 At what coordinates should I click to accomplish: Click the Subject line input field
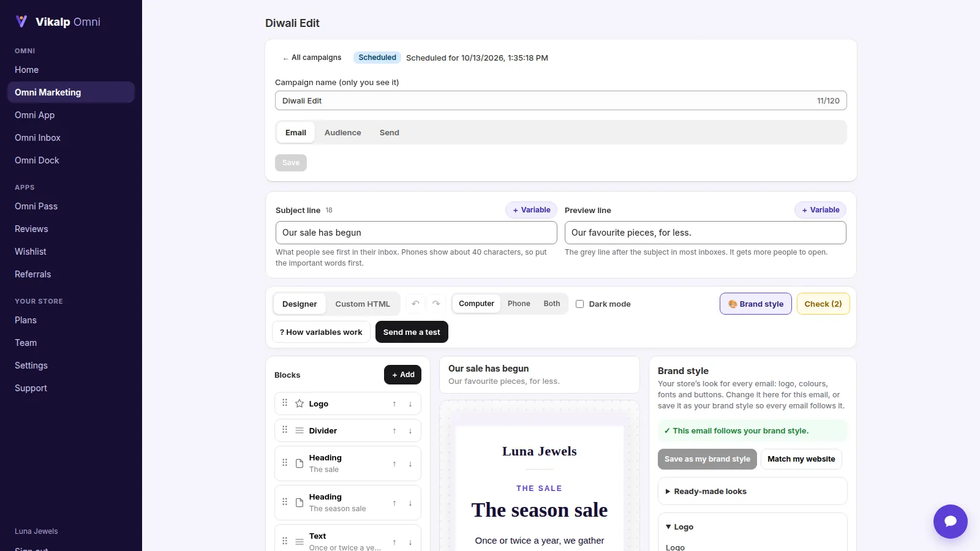tap(417, 233)
